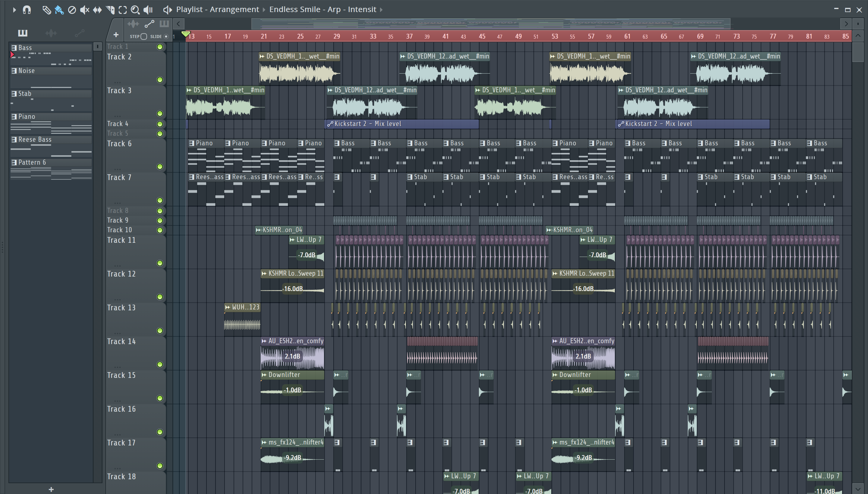Select the Playback speaker tool

pyautogui.click(x=148, y=10)
